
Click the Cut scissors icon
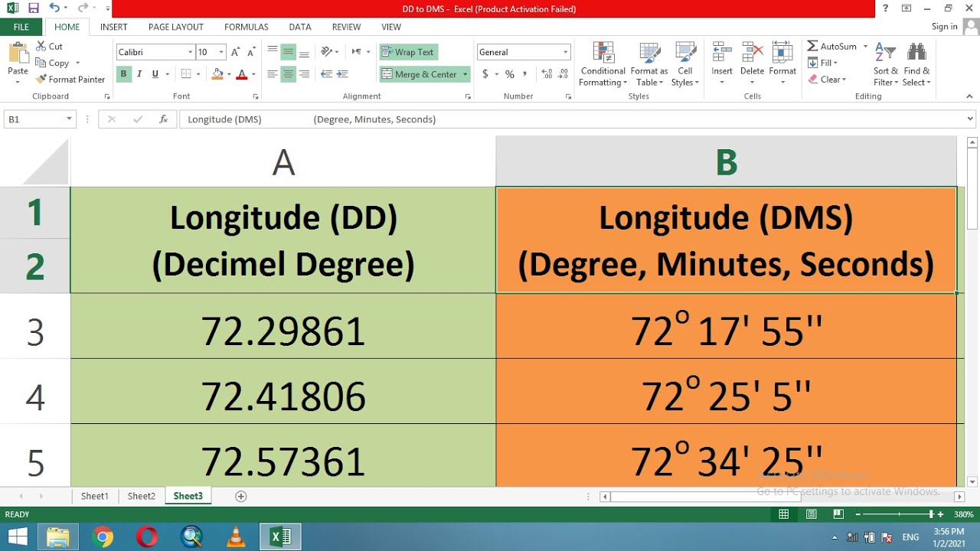(x=41, y=47)
